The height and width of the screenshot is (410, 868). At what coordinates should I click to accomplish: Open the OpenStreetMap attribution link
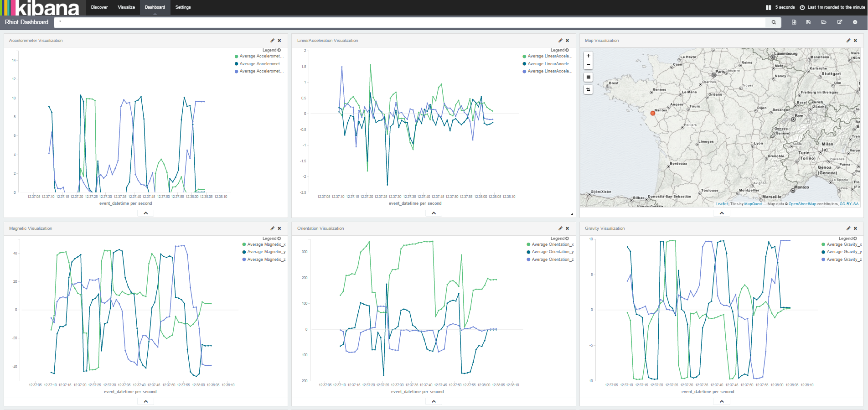tap(802, 204)
